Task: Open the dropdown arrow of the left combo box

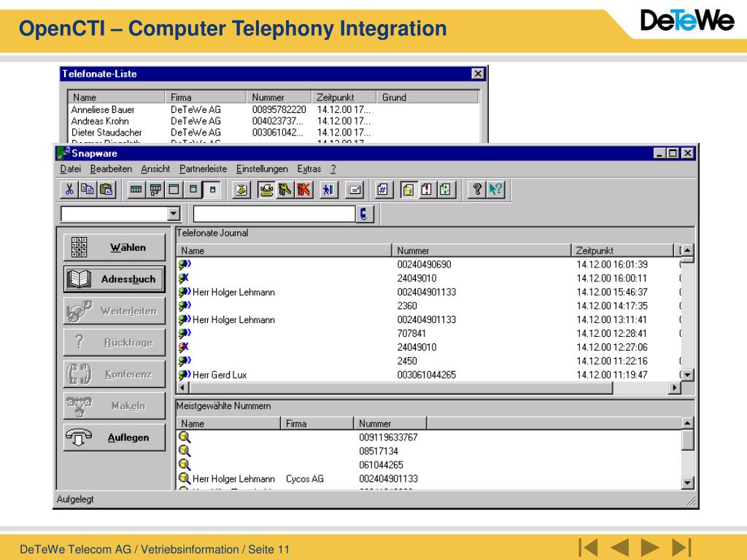Action: point(174,214)
